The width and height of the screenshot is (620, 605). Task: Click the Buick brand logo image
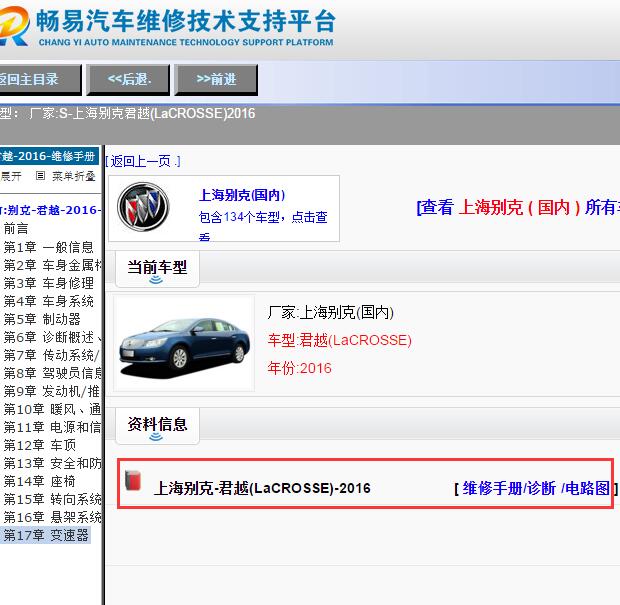click(143, 206)
